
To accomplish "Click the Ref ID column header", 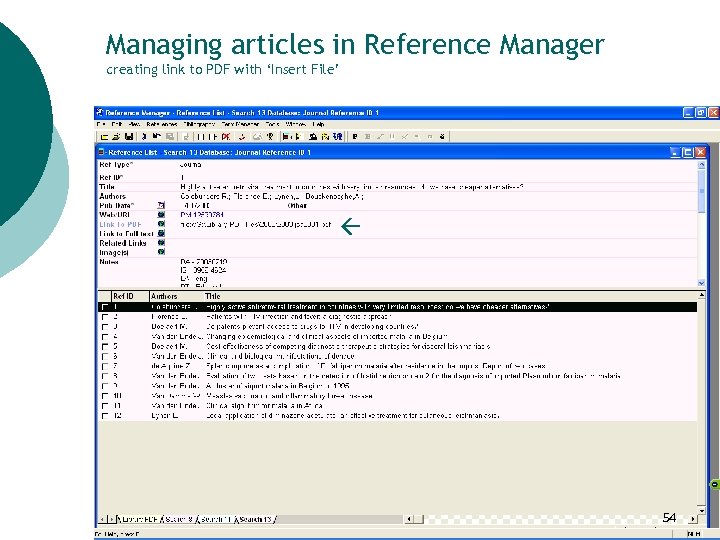I will coord(130,296).
